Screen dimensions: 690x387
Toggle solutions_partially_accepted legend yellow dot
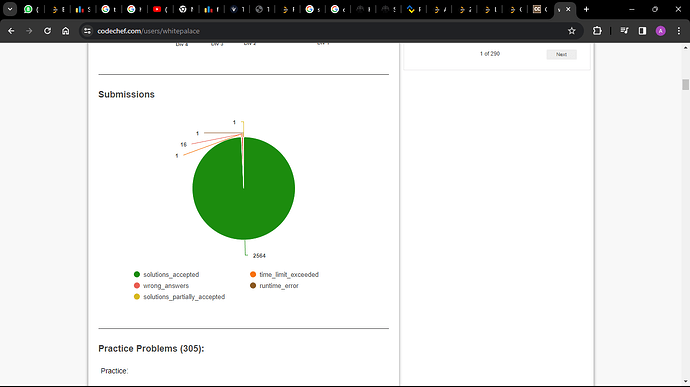pos(137,297)
